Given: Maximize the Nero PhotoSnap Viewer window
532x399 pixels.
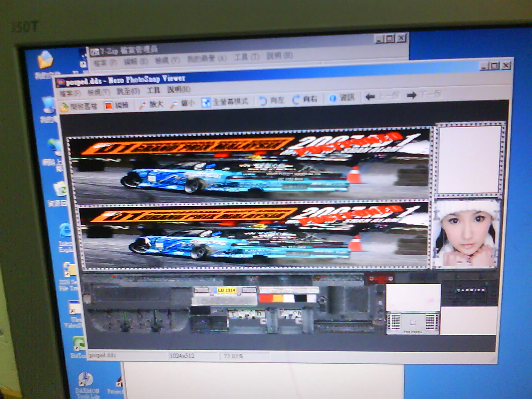Looking at the screenshot, I should point(495,66).
